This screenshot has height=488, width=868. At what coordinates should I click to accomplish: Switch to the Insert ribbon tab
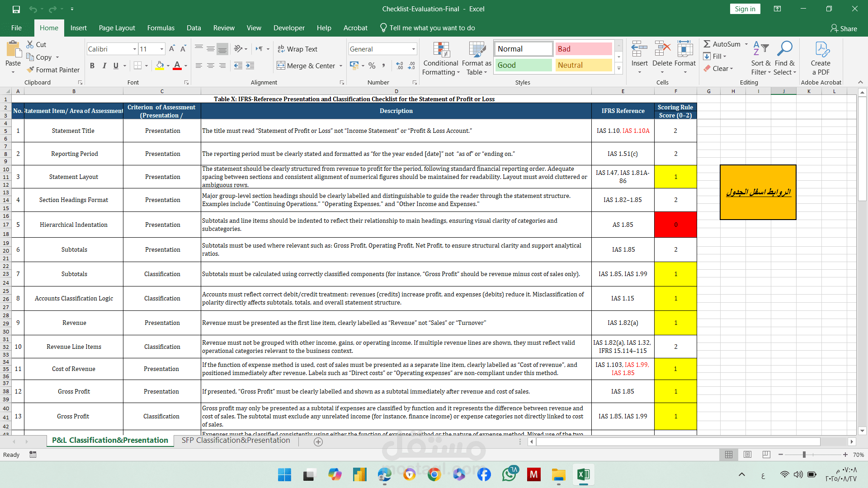coord(78,28)
